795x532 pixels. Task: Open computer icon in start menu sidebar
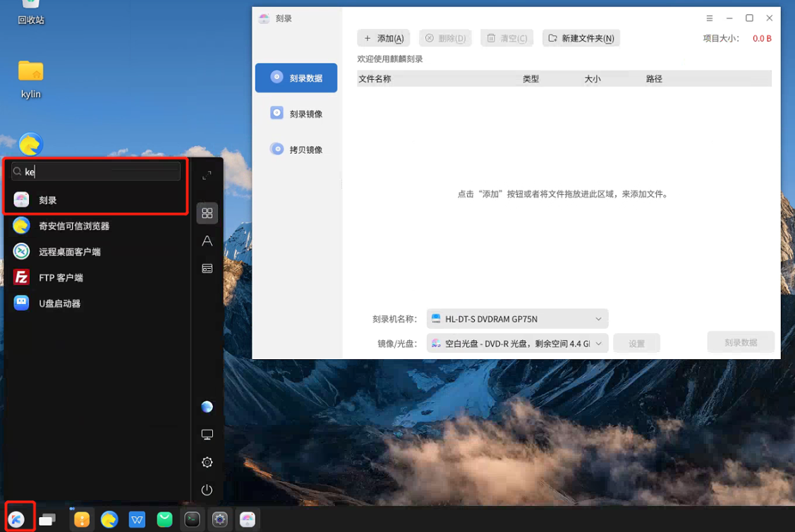point(207,435)
